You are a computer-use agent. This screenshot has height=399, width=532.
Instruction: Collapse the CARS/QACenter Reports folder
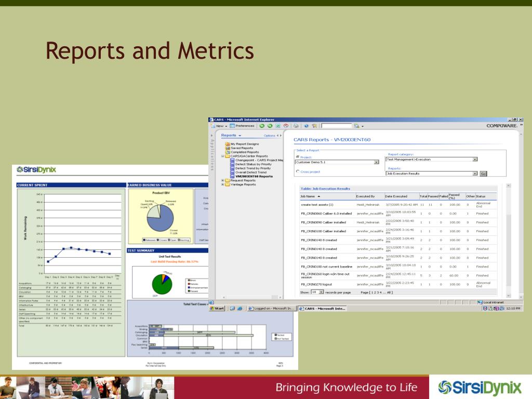click(222, 156)
